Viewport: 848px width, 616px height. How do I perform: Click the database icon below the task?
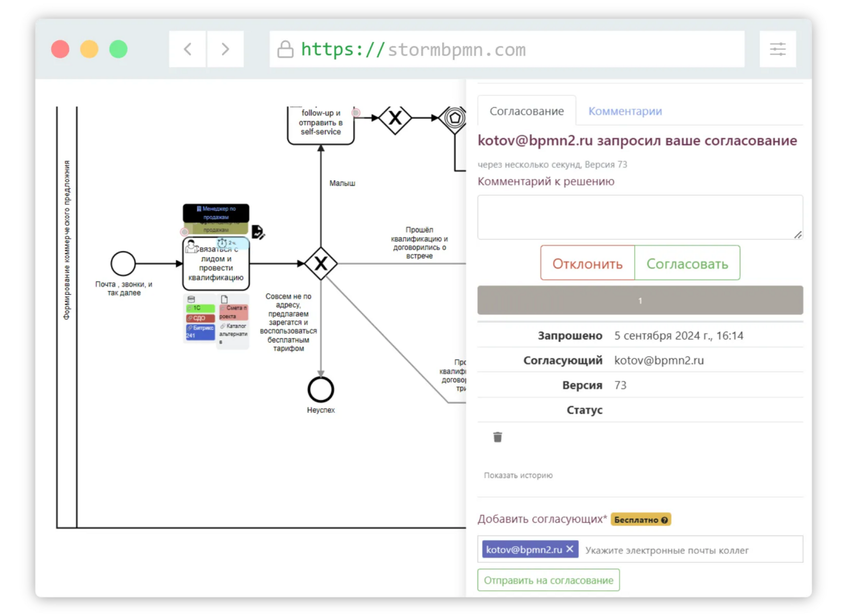(x=191, y=299)
